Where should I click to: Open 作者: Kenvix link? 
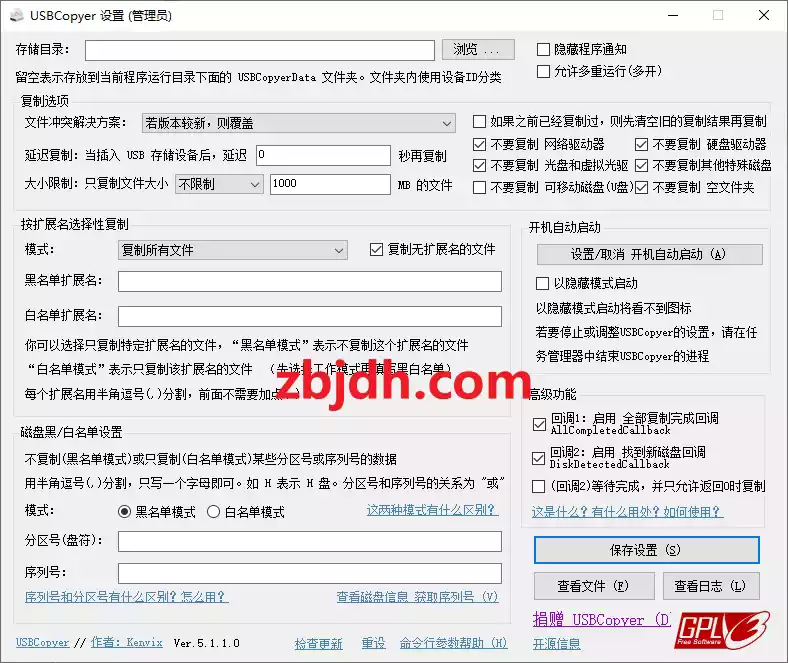click(x=127, y=643)
